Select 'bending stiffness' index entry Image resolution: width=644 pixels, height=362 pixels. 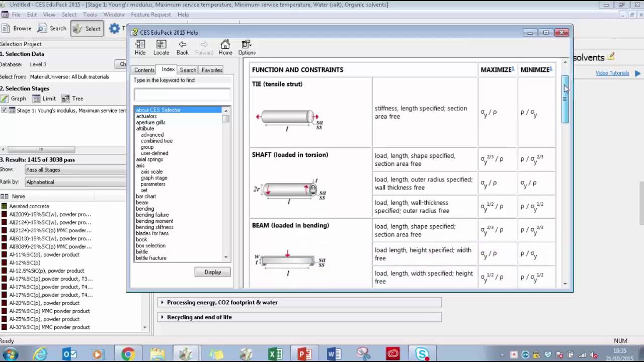(x=154, y=227)
